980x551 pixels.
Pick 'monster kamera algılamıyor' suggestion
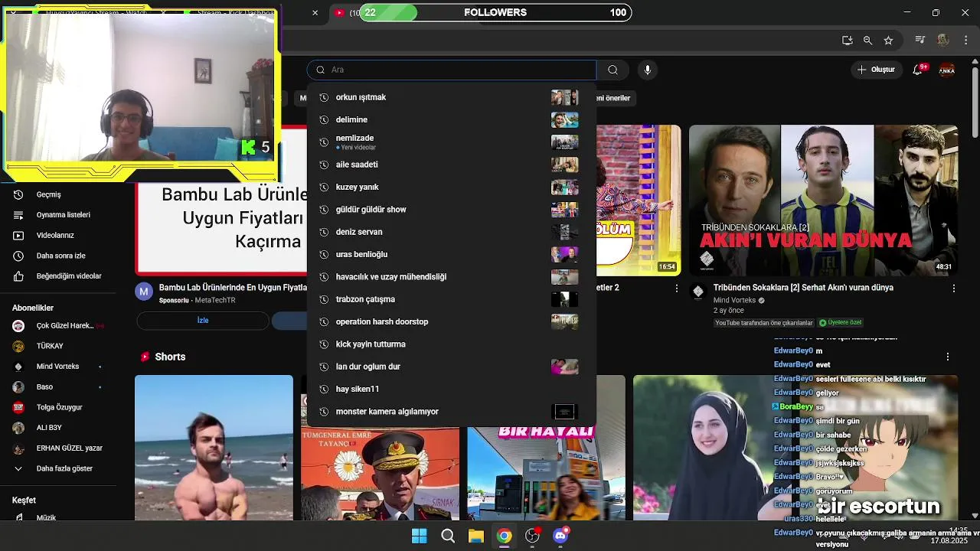click(452, 411)
